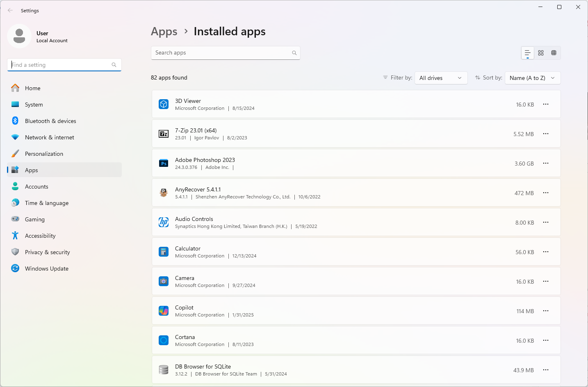Open more options for 7-Zip 23.01
The width and height of the screenshot is (588, 387).
tap(546, 134)
